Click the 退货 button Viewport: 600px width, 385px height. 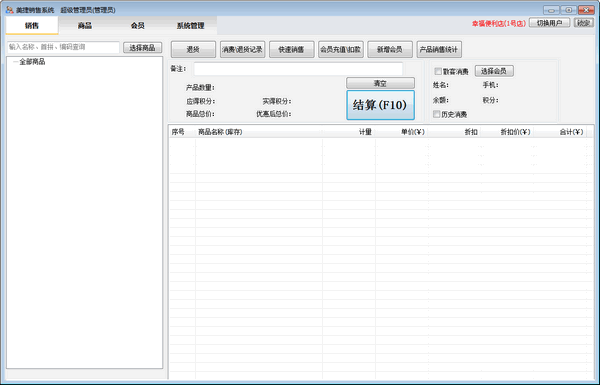(x=193, y=49)
